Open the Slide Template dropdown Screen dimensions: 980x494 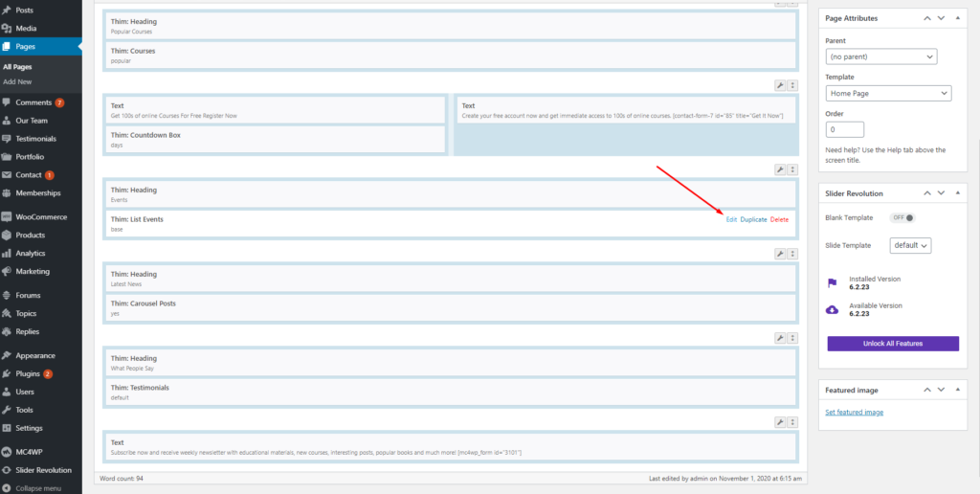[x=911, y=245]
